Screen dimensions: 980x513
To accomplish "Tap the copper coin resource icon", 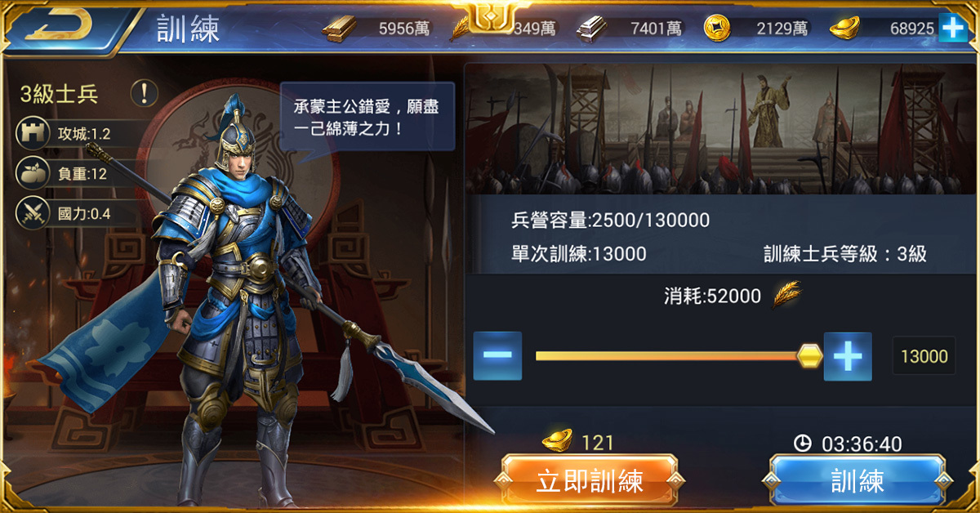I will (717, 29).
